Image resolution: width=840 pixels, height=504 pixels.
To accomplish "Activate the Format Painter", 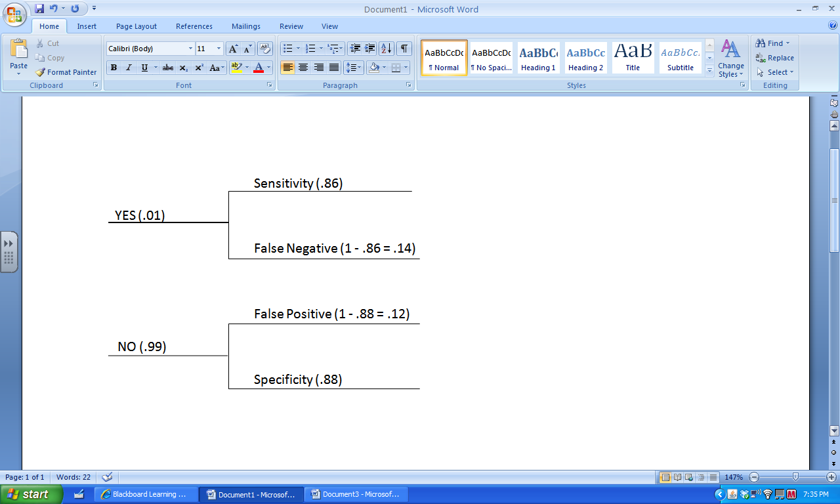I will 66,72.
